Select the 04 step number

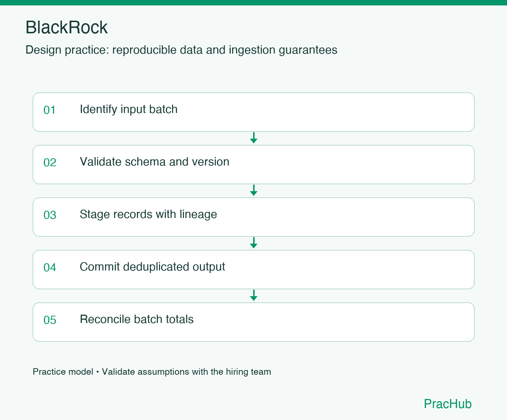point(50,268)
